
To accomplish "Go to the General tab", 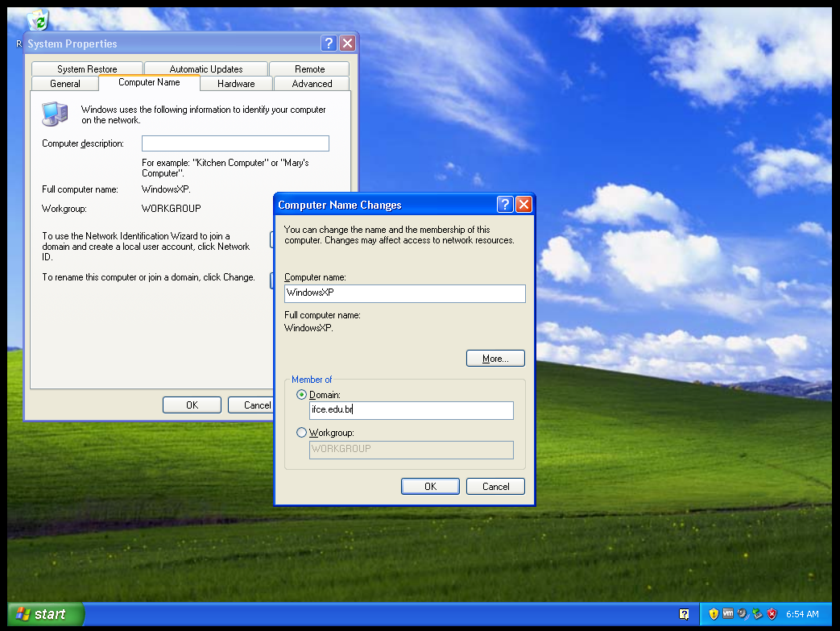I will point(65,84).
